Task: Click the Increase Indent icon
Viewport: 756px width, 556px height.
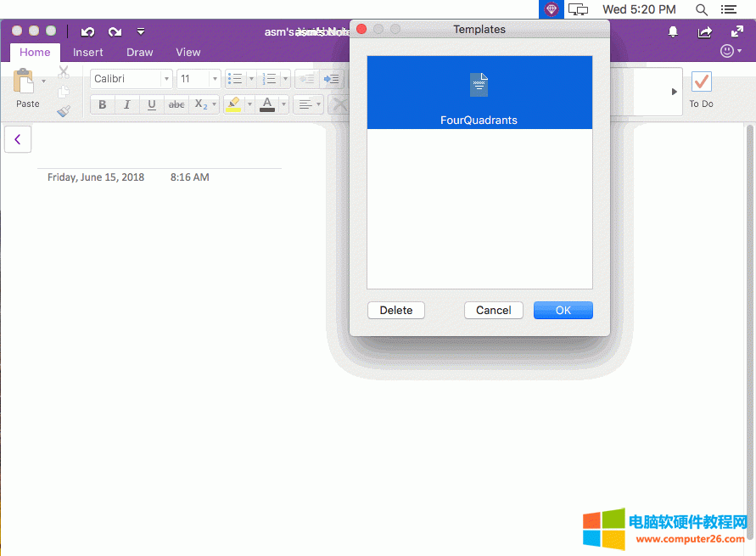Action: [331, 79]
